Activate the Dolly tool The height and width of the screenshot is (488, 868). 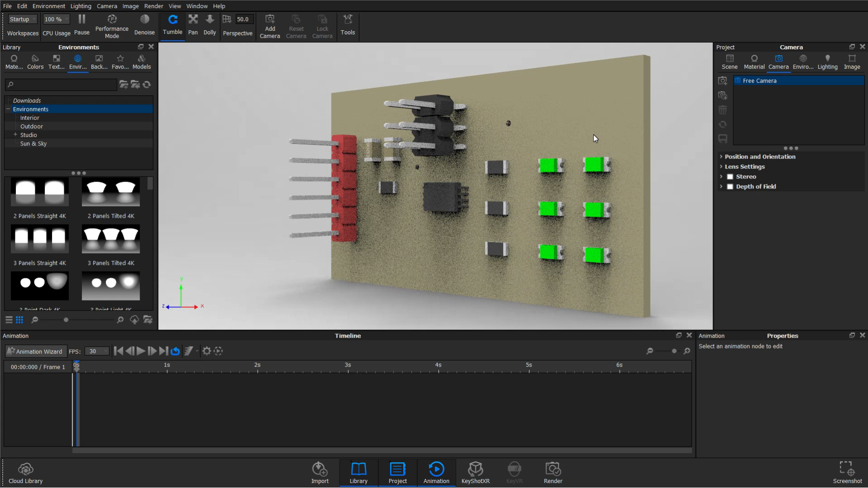click(210, 26)
